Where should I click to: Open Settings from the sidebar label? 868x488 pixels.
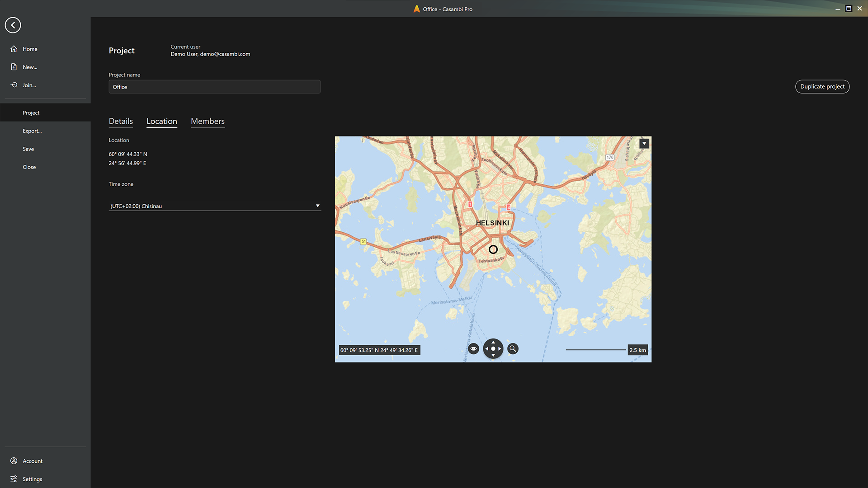coord(32,479)
